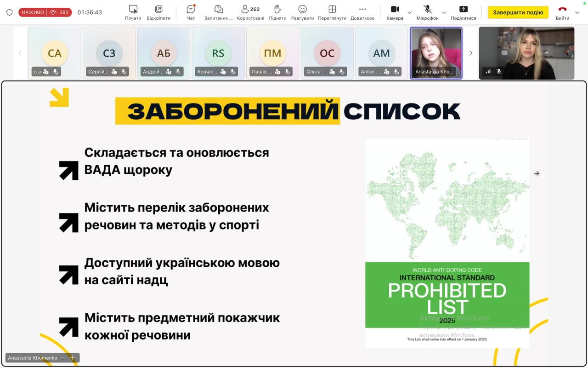Expand microphone options arrow next to Мікрофон

444,13
